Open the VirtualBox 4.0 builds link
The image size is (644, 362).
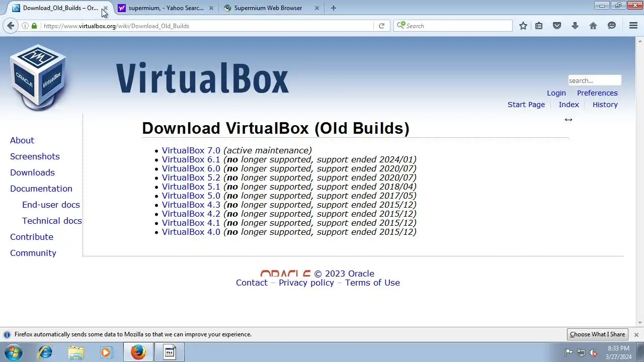(191, 232)
